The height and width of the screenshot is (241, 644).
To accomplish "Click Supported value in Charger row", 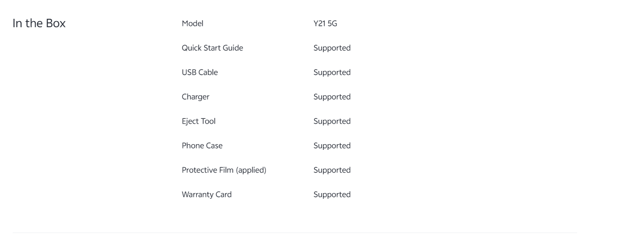I will coord(332,97).
